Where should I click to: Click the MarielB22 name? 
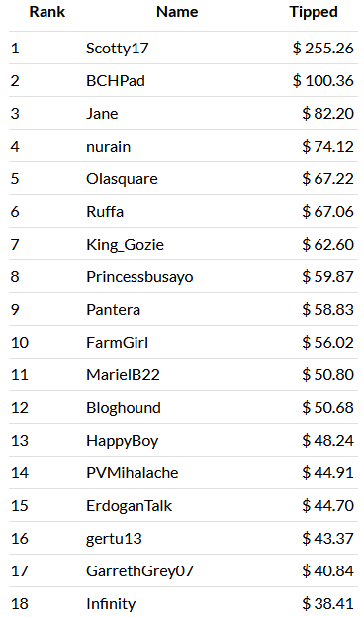click(x=123, y=375)
